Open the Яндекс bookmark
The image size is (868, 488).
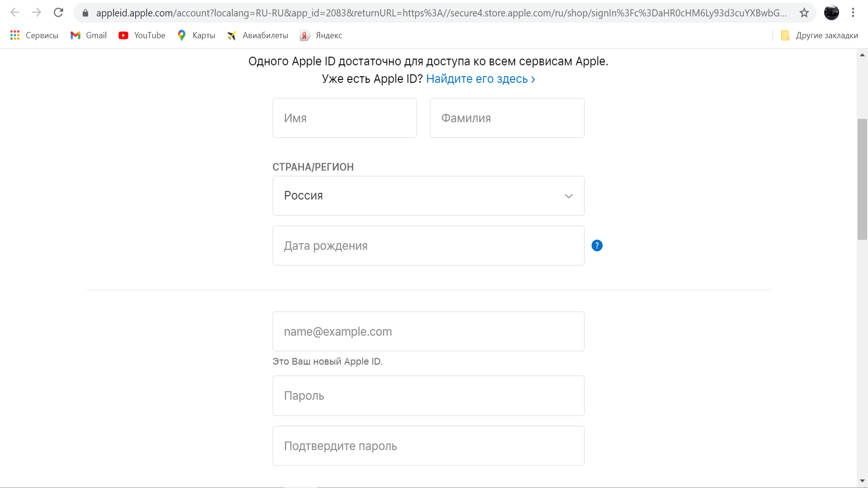pyautogui.click(x=321, y=35)
